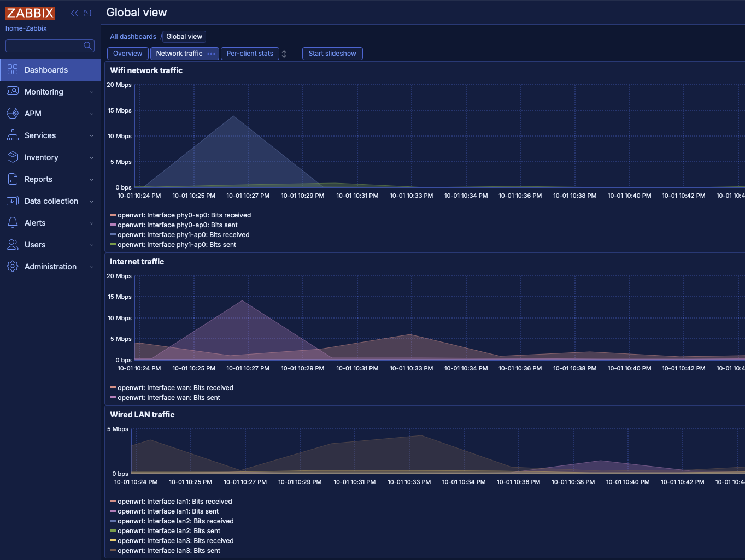Click the Monitoring screen icon

point(13,92)
